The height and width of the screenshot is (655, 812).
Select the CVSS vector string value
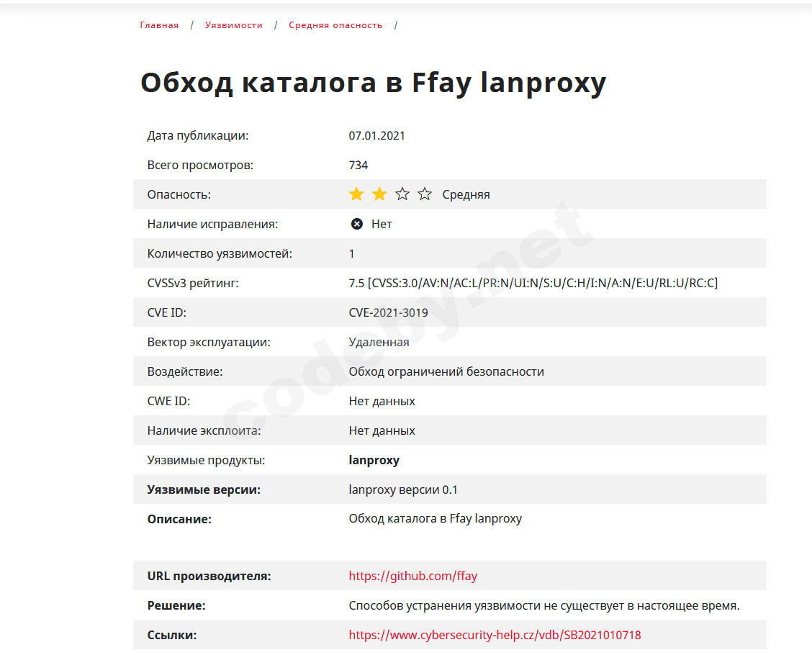tap(533, 283)
